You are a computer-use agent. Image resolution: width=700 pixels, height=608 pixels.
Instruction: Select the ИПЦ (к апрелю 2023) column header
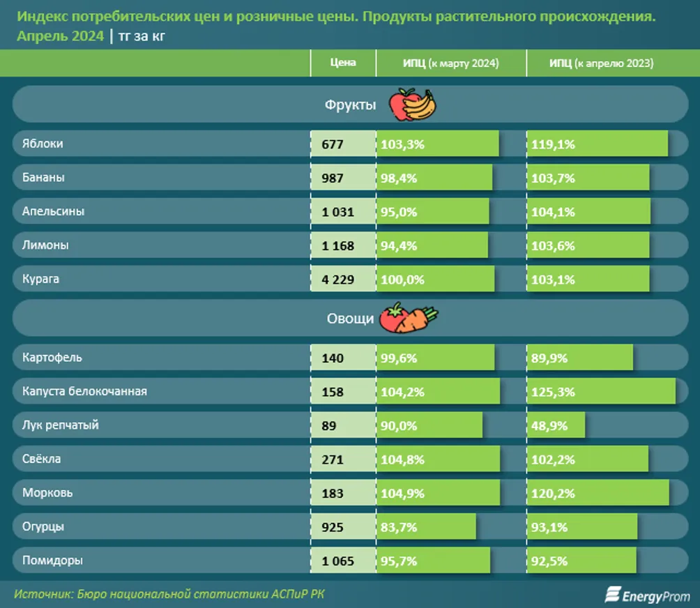coord(601,63)
